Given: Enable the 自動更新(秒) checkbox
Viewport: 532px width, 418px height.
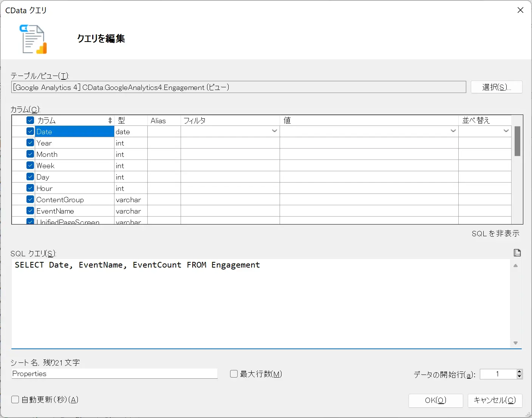Looking at the screenshot, I should tap(15, 399).
